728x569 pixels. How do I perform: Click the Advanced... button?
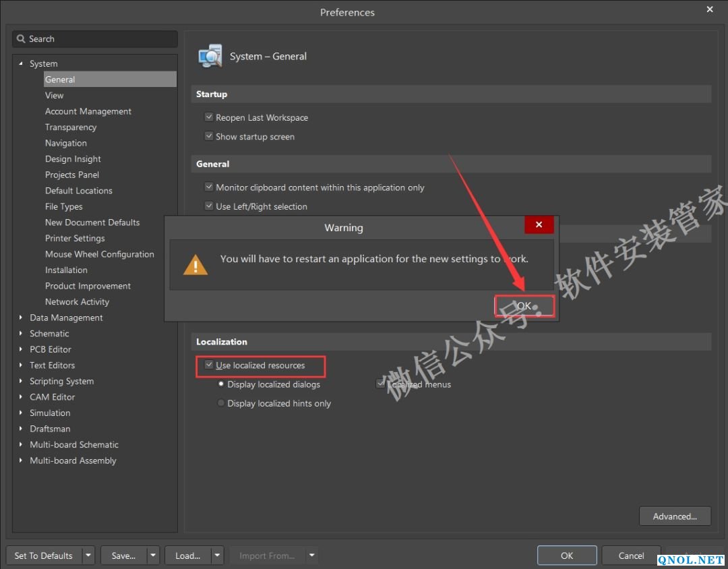tap(674, 516)
